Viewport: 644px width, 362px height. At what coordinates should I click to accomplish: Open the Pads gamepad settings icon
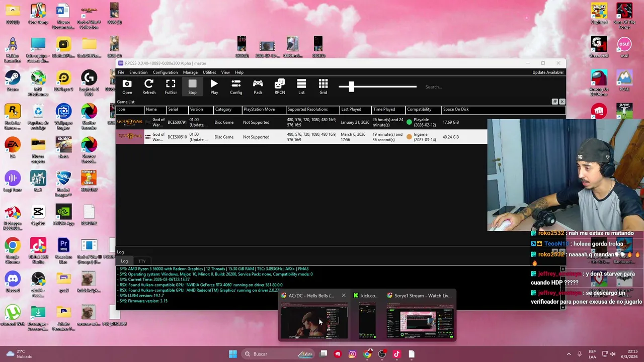point(258,86)
